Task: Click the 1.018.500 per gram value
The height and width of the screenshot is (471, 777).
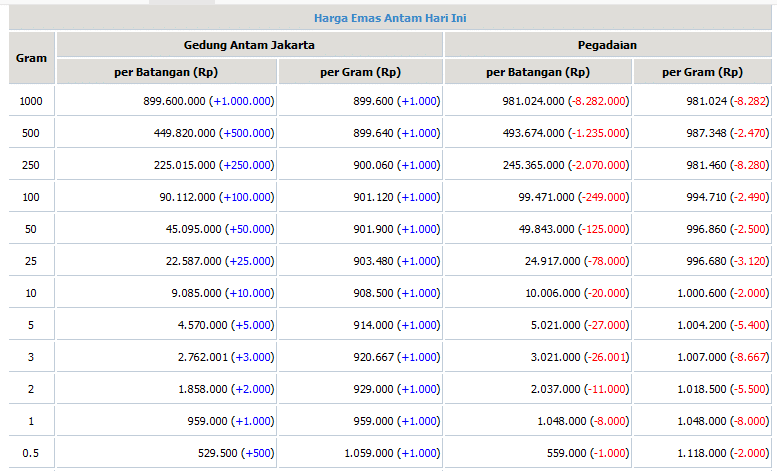Action: [702, 389]
